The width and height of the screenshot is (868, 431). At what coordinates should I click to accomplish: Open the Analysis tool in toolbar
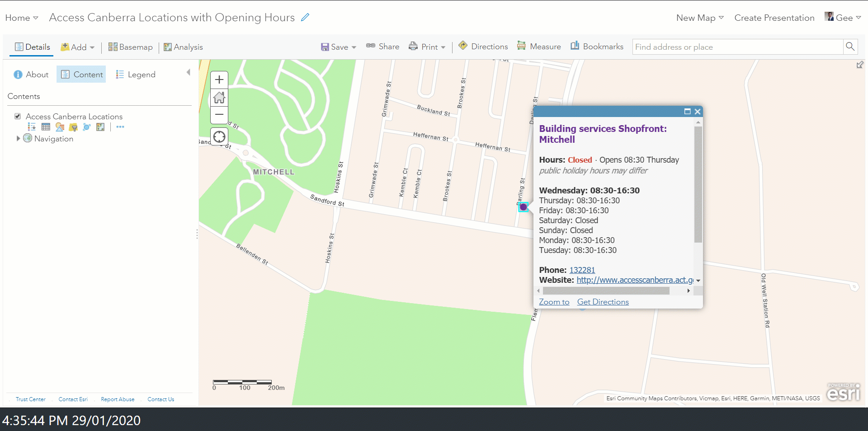pos(183,47)
